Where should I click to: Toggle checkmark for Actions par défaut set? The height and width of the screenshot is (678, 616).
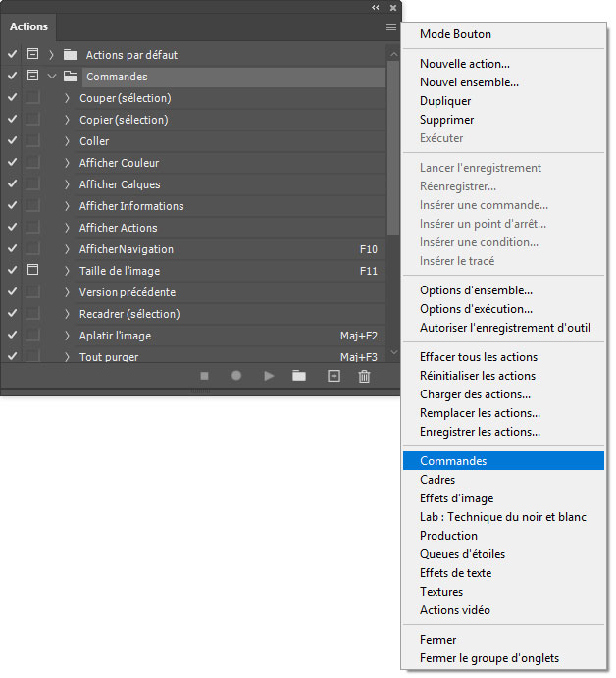tap(12, 55)
